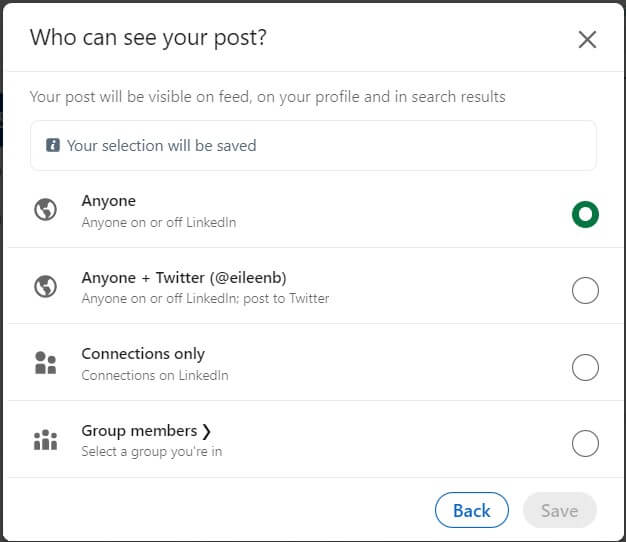Image resolution: width=626 pixels, height=542 pixels.
Task: Click the greyed-out Save button
Action: click(x=559, y=510)
